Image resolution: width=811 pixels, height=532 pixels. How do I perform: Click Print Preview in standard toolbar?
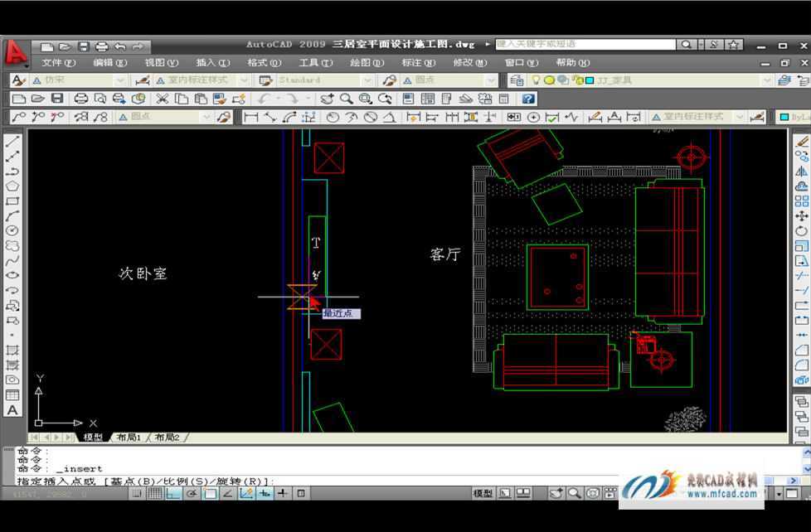[x=100, y=99]
